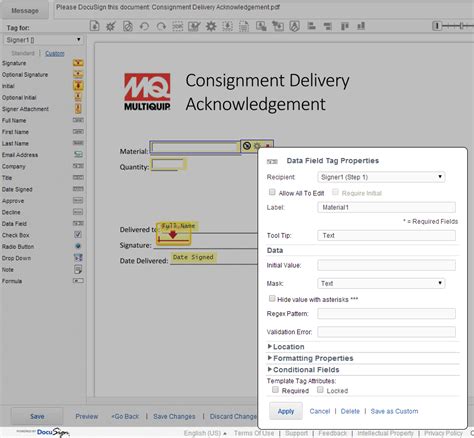Viewport: 474px width, 438px height.
Task: Select the Optional Signature tag icon
Action: click(78, 74)
